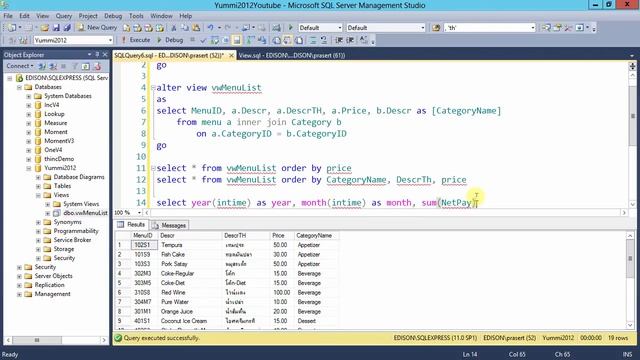Collapse the alter view code block
Image resolution: width=640 pixels, height=360 pixels.
(x=153, y=88)
